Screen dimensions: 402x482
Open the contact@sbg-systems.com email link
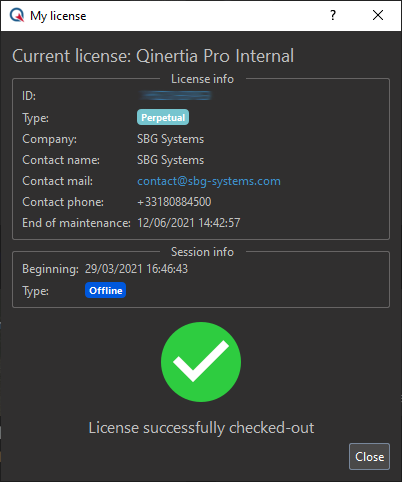click(x=209, y=181)
